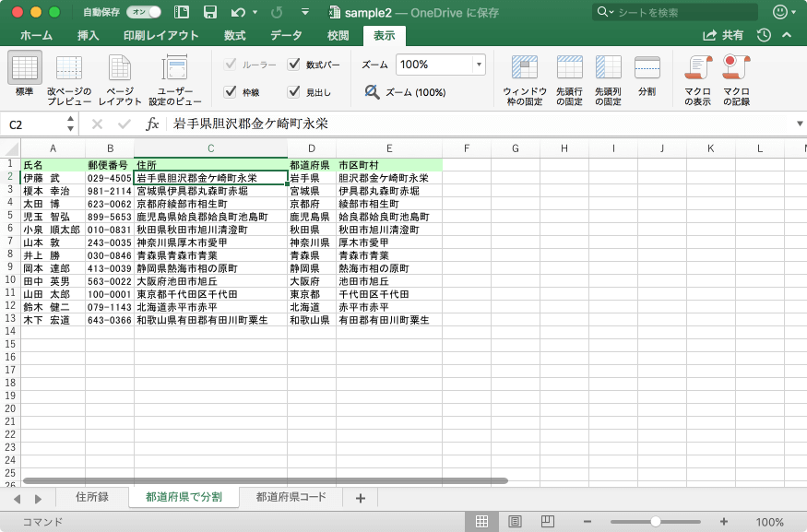Screen dimensions: 807x532
Task: Confirm entry with checkmark icon
Action: pyautogui.click(x=124, y=124)
